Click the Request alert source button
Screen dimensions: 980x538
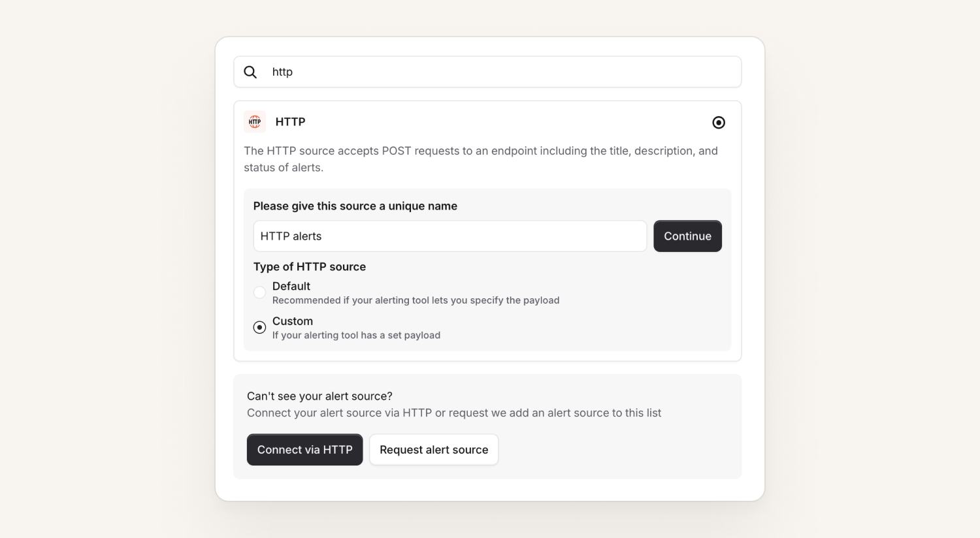pyautogui.click(x=434, y=450)
